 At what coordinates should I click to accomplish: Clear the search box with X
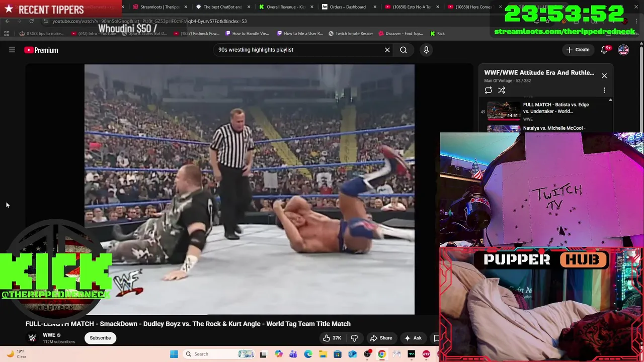(387, 50)
